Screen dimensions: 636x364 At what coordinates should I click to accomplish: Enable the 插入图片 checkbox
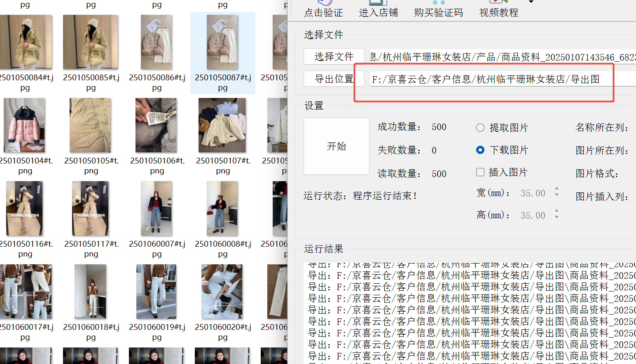pyautogui.click(x=501, y=172)
